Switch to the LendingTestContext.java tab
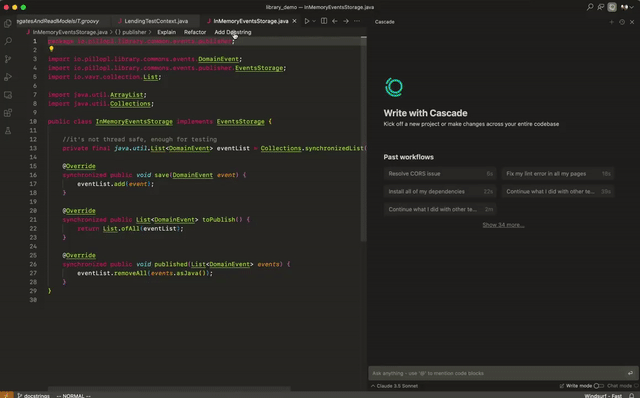 (156, 21)
